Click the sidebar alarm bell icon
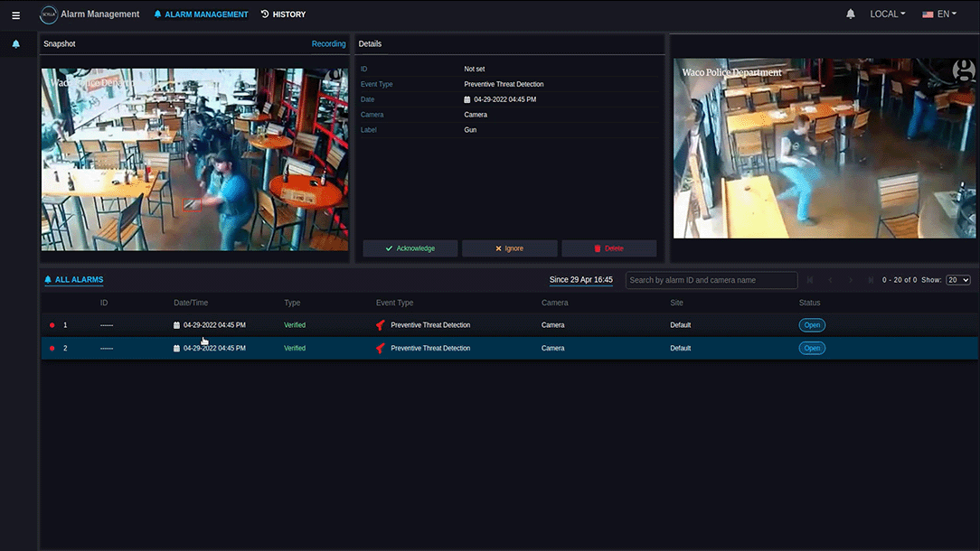Screen dimensions: 980x551 pyautogui.click(x=15, y=44)
